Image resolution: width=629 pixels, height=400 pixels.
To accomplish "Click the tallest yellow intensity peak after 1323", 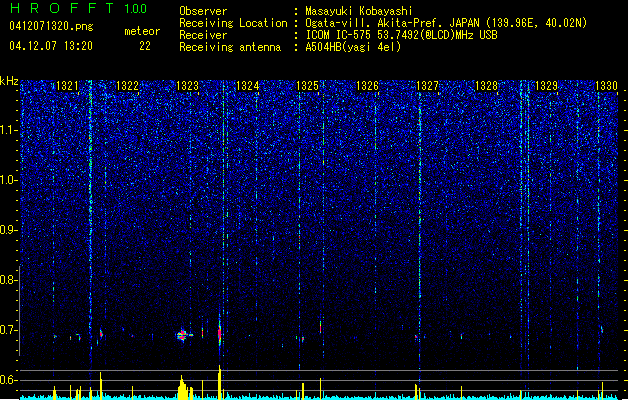I will click(x=219, y=382).
